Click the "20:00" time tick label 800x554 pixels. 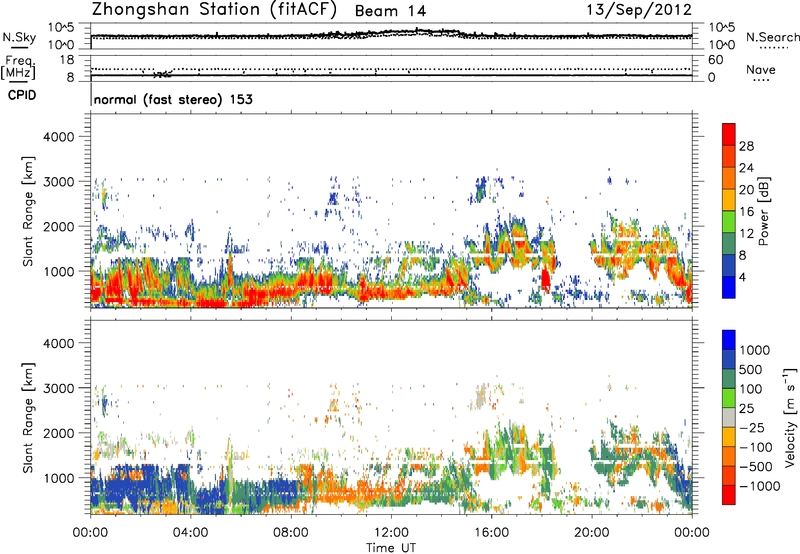[x=591, y=533]
